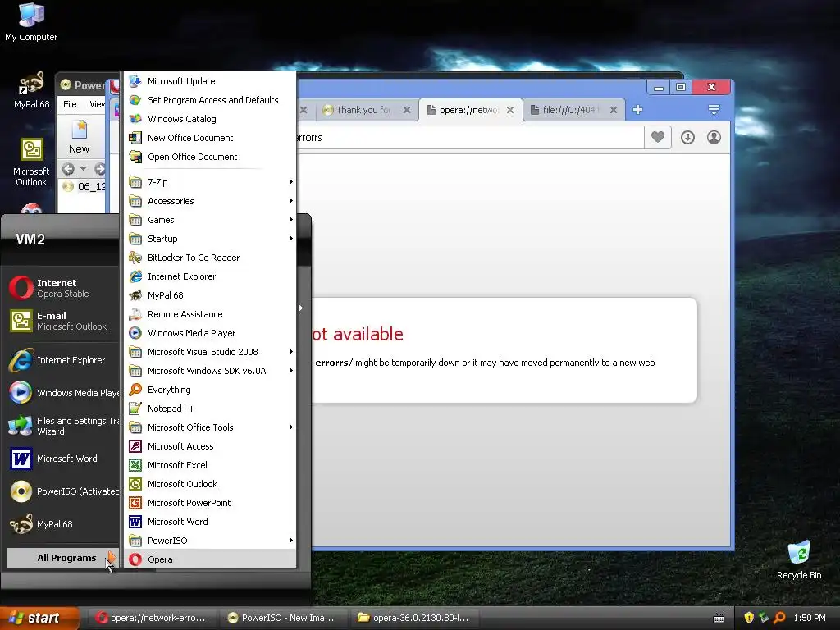The width and height of the screenshot is (840, 630).
Task: Launch MyPal 68 from Start left pane
Action: (x=62, y=524)
